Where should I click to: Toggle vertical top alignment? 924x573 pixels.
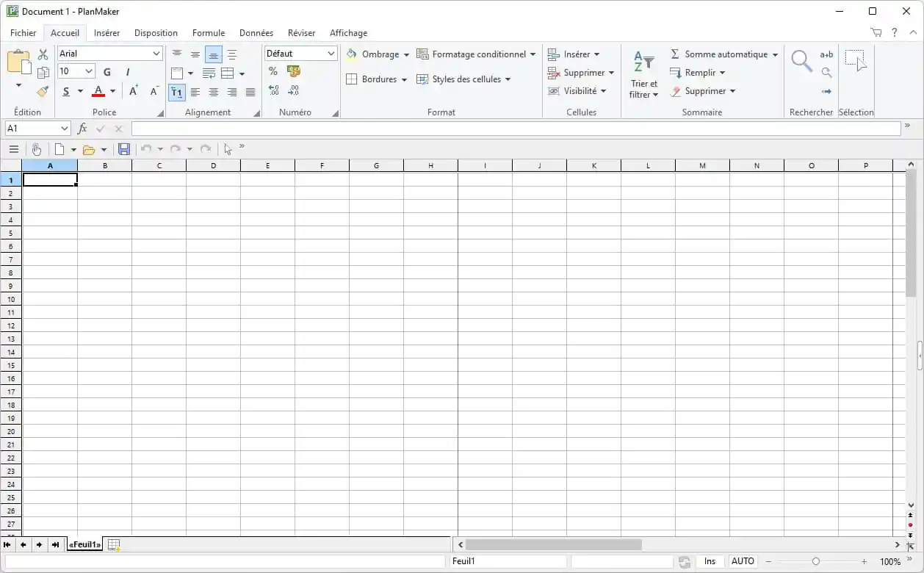pyautogui.click(x=176, y=54)
